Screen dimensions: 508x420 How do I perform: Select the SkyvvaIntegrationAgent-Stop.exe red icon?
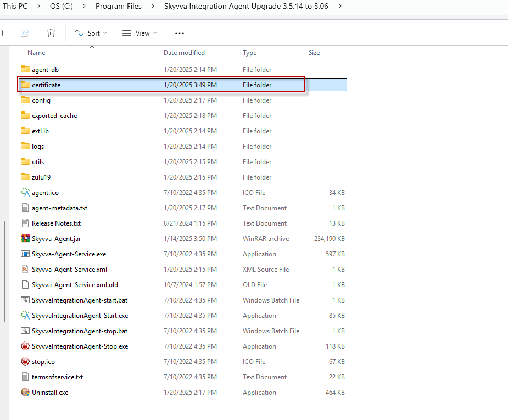(x=25, y=346)
